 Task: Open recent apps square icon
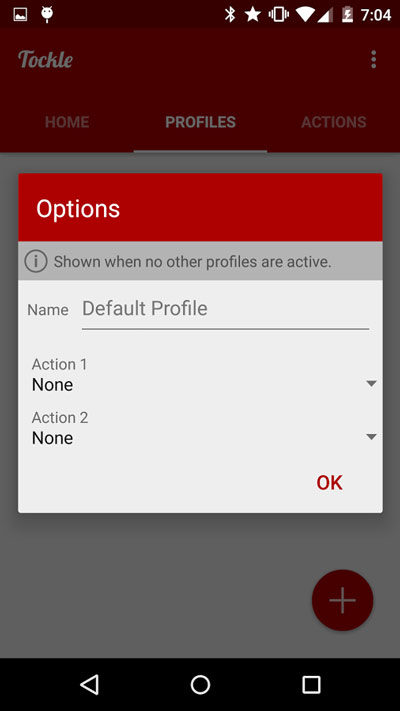311,684
